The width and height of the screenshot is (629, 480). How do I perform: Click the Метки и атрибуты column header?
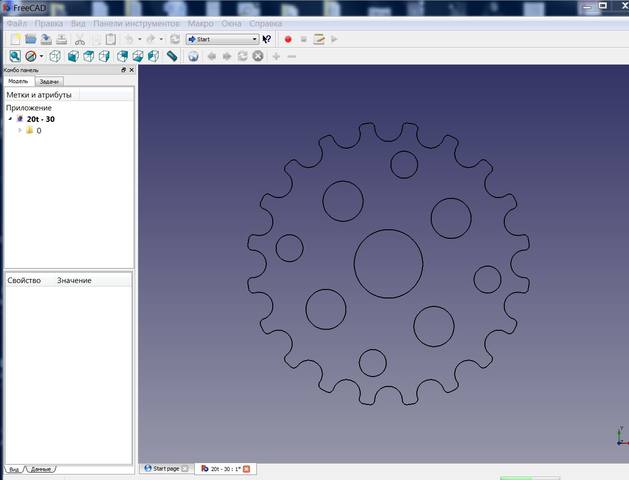click(x=39, y=95)
